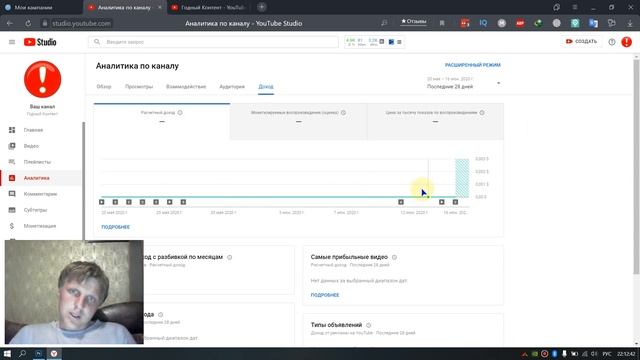Click the sidebar menu scrollbar

pos(84,181)
